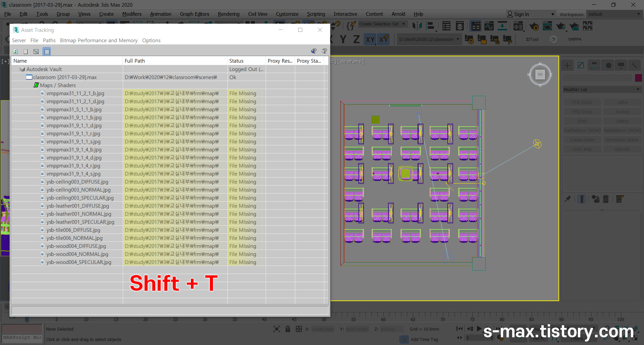This screenshot has width=644, height=345.
Task: Click the status log icon in Asset Tracking
Action: (26, 52)
